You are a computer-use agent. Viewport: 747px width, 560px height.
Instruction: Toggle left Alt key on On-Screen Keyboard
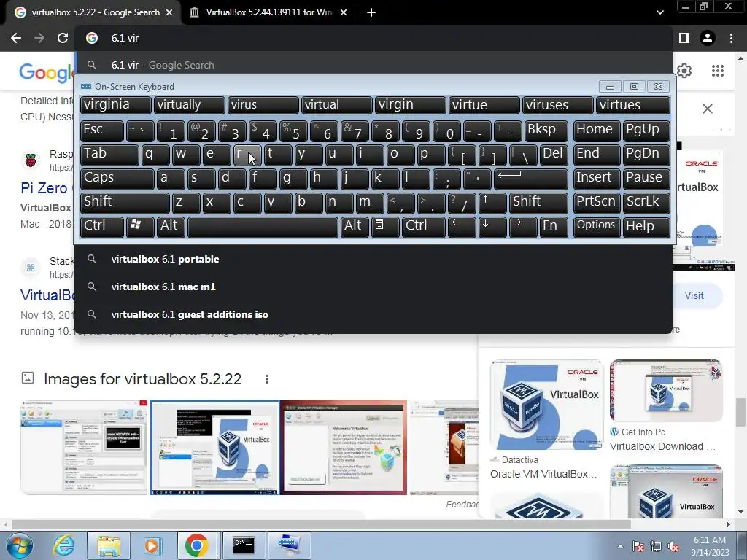coord(171,227)
